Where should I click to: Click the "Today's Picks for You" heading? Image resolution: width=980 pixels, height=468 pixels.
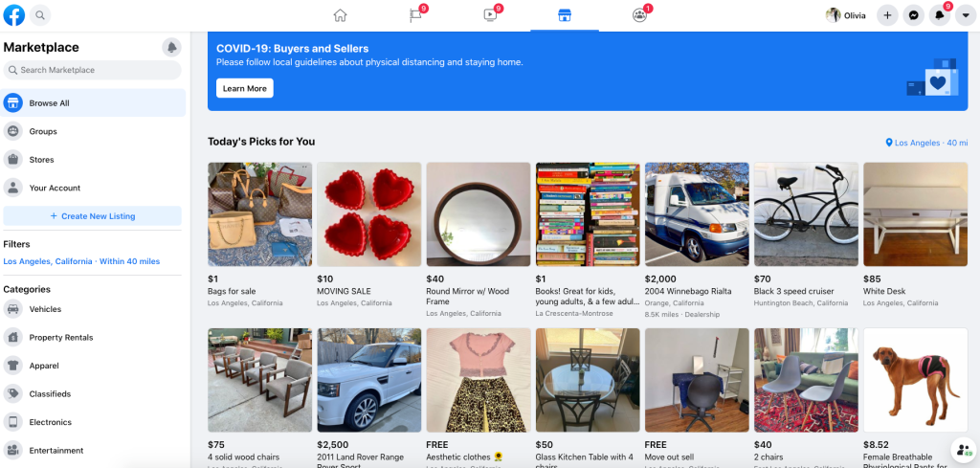pos(261,142)
